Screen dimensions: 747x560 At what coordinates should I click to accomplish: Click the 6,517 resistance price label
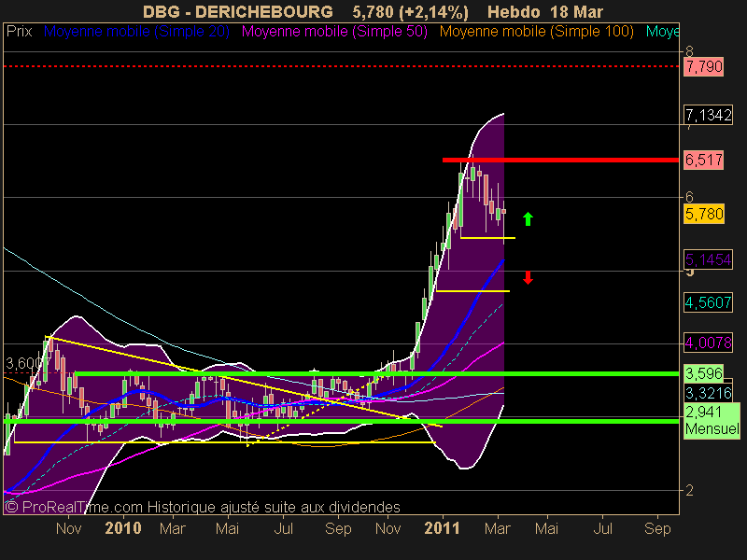(x=704, y=160)
